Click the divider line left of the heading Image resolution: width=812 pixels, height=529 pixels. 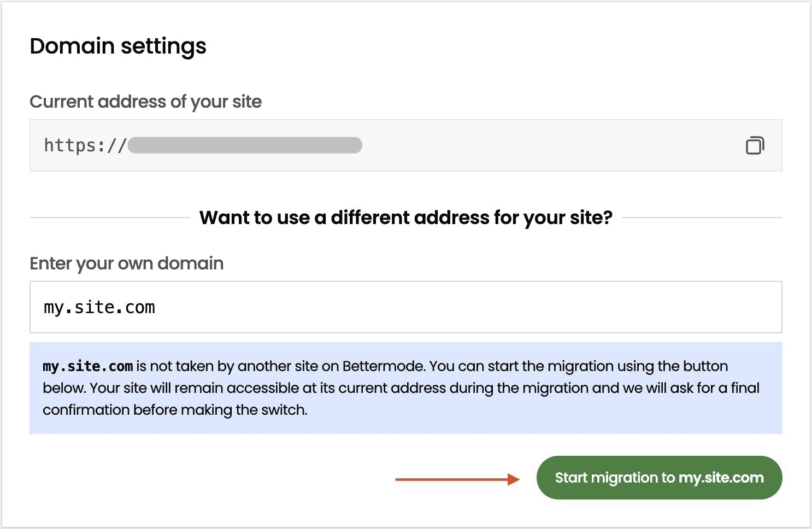pyautogui.click(x=109, y=218)
